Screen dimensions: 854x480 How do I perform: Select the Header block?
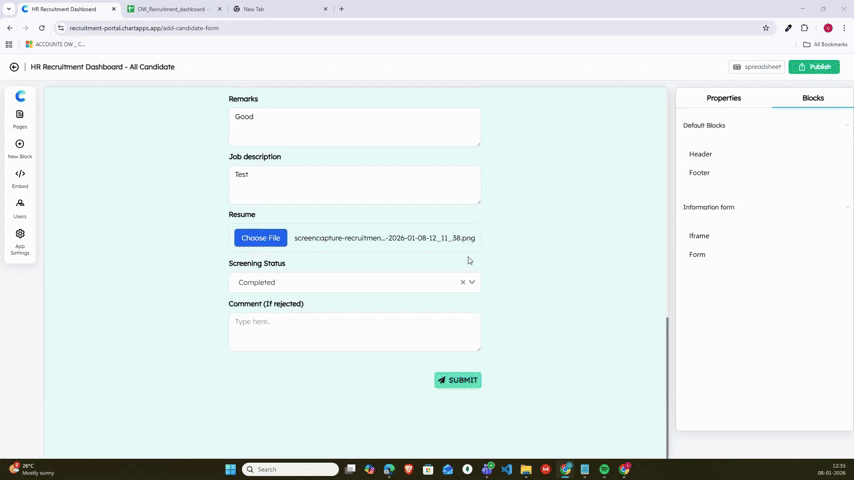coord(700,154)
